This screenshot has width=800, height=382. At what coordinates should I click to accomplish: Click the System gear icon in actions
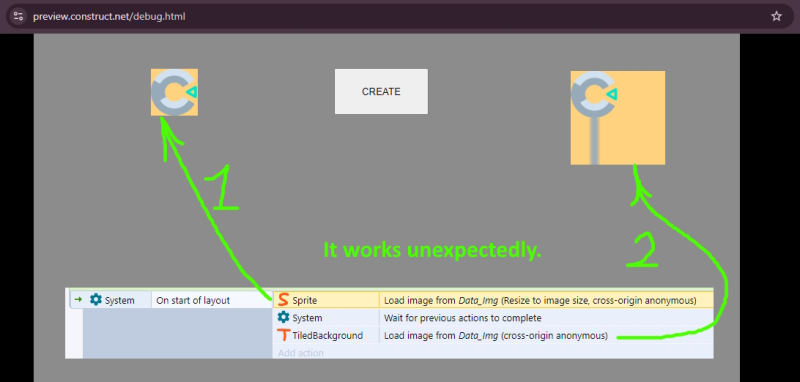(x=284, y=318)
